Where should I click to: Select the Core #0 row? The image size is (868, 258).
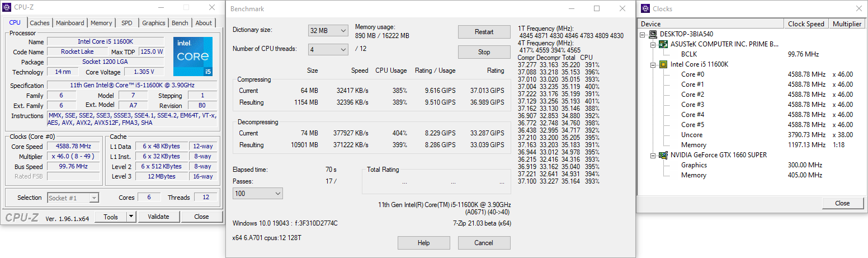point(752,74)
